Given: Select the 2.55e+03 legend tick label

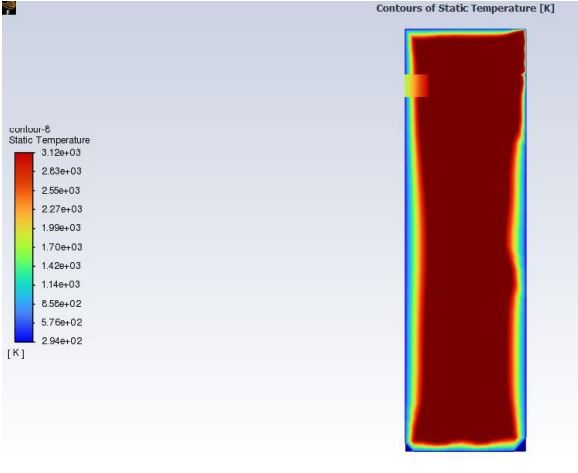Looking at the screenshot, I should click(x=60, y=191).
